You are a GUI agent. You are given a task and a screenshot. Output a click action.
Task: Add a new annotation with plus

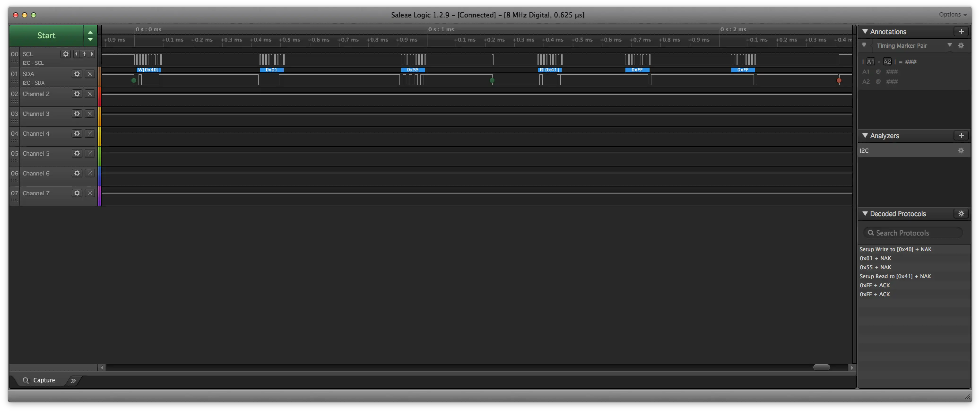[x=961, y=32]
